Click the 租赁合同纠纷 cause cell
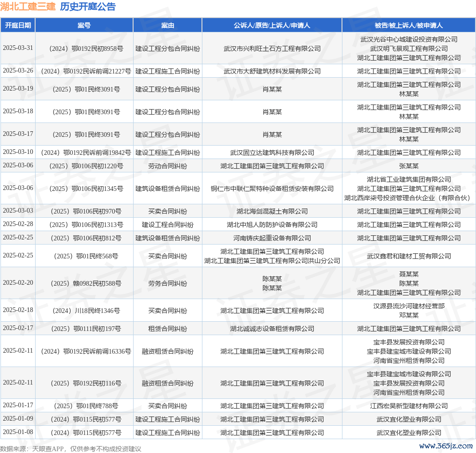476x453 pixels. coord(168,329)
